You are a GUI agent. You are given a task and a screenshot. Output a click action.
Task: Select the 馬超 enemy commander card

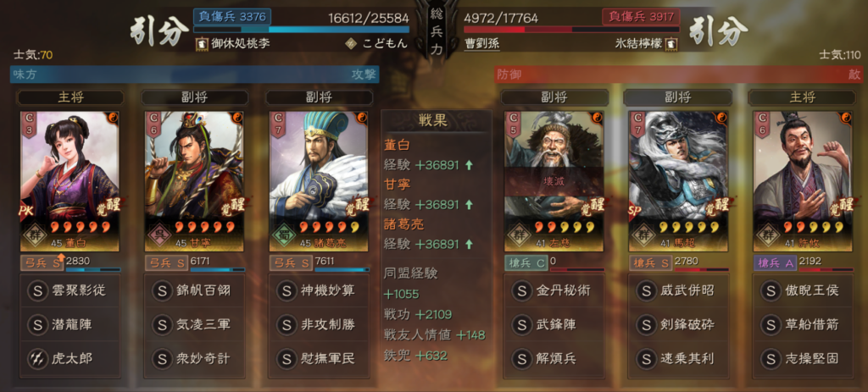[x=678, y=181]
